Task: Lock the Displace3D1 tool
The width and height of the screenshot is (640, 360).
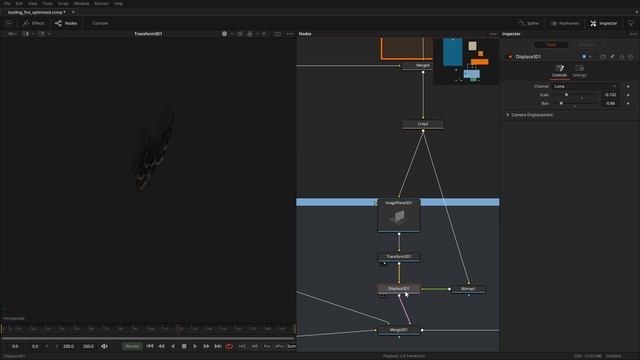Action: (622, 57)
